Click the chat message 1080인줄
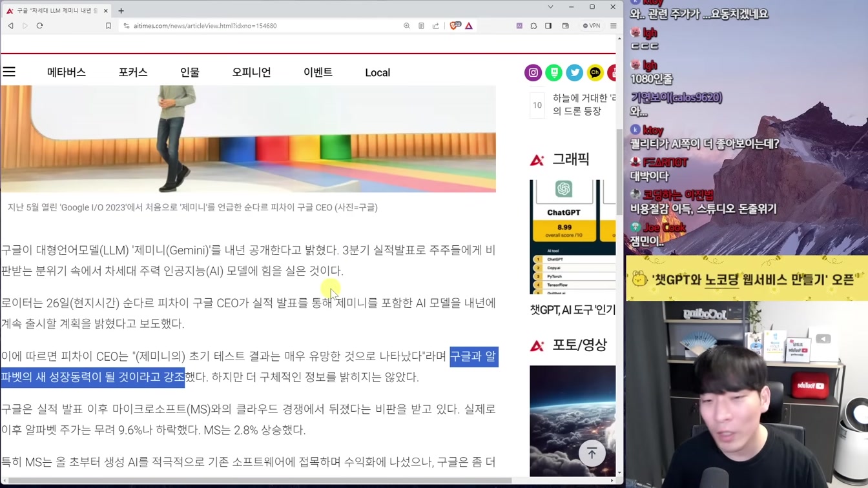868x488 pixels. [x=652, y=79]
